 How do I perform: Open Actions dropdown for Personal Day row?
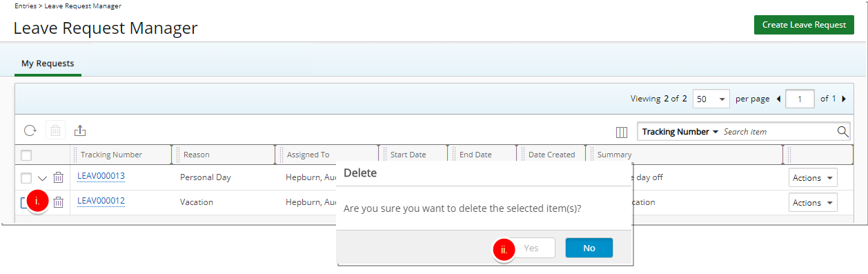pyautogui.click(x=812, y=177)
